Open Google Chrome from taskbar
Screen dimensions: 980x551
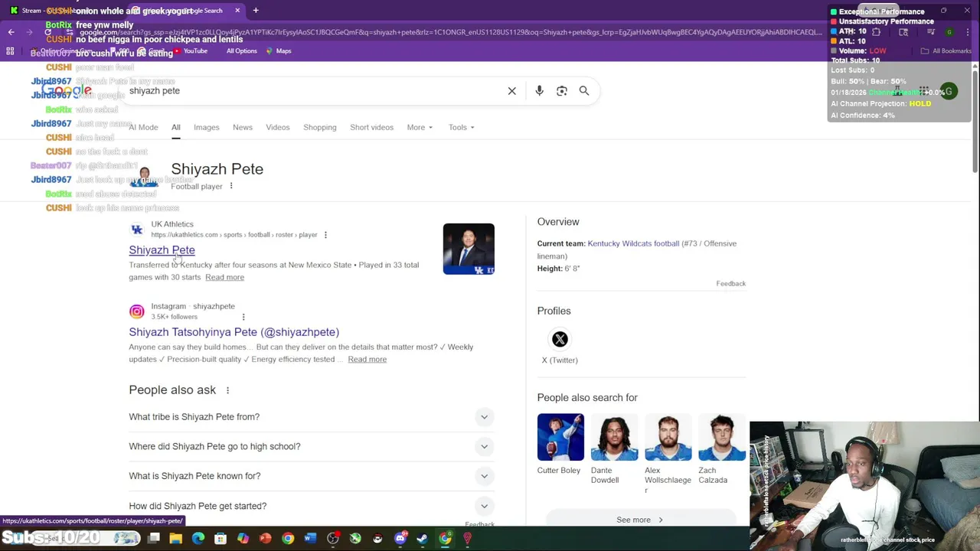point(288,539)
